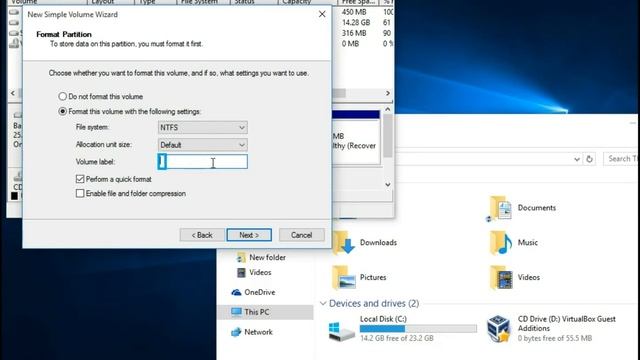Click the disk pane scroll up arrow
640x360 pixels.
coord(388,109)
